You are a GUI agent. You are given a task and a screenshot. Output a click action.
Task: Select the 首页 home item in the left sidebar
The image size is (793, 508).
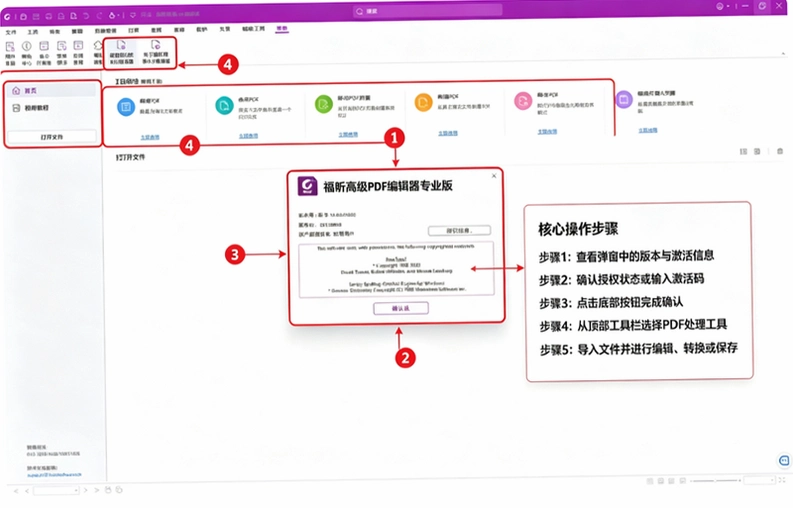pos(53,91)
